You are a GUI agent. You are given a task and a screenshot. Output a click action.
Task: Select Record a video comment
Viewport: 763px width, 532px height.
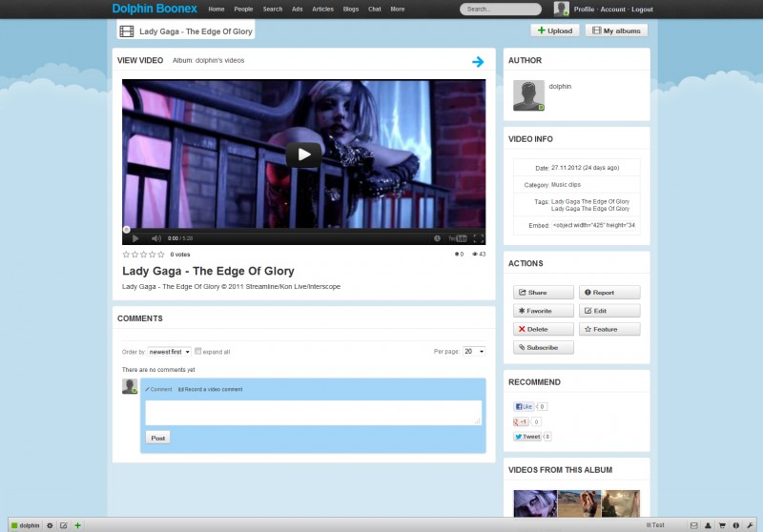point(210,390)
